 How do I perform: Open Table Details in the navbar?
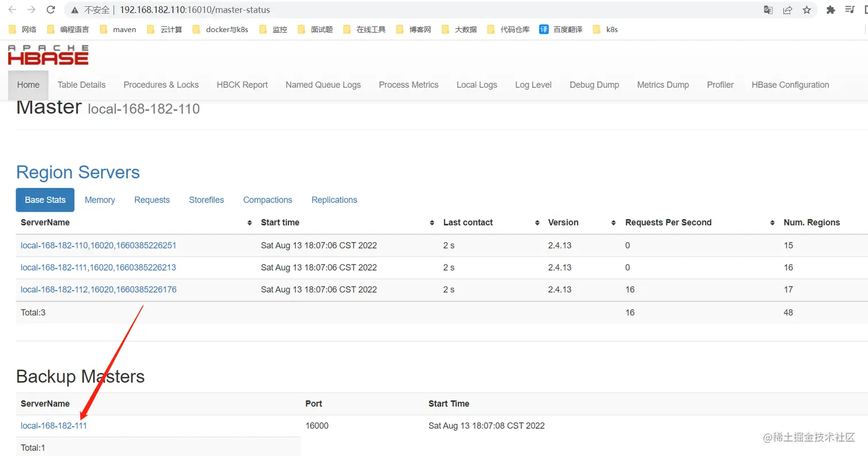click(x=82, y=85)
